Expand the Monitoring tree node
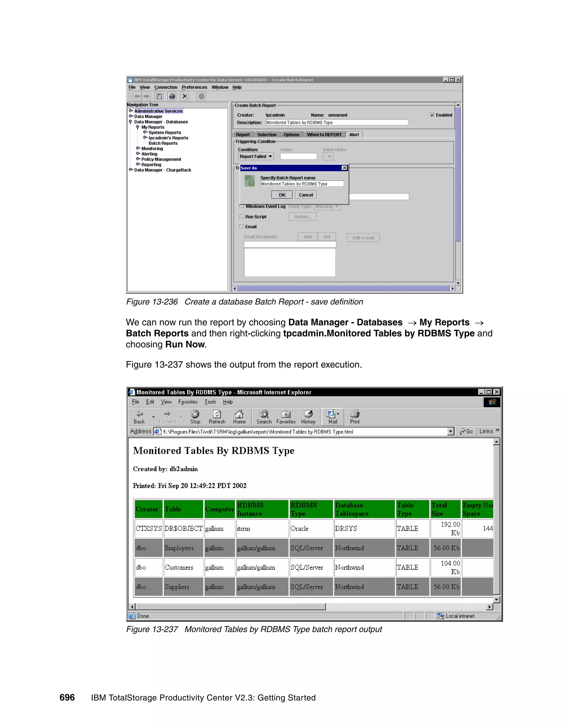 pyautogui.click(x=138, y=148)
